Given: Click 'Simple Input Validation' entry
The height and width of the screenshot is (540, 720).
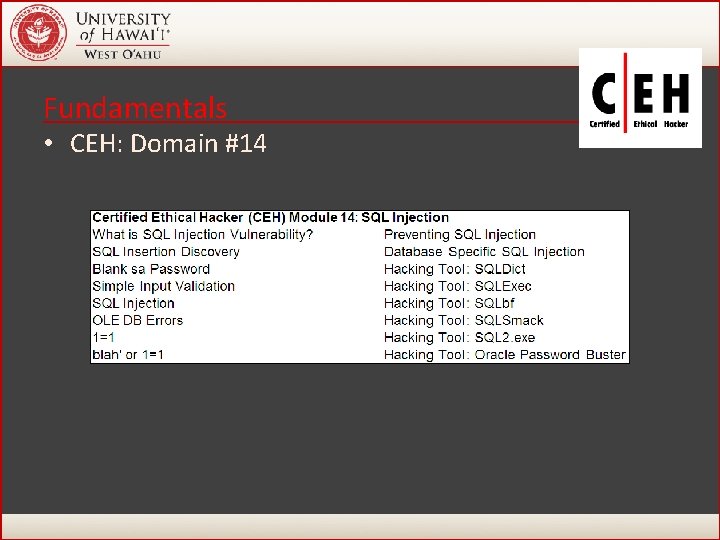Looking at the screenshot, I should coord(163,286).
